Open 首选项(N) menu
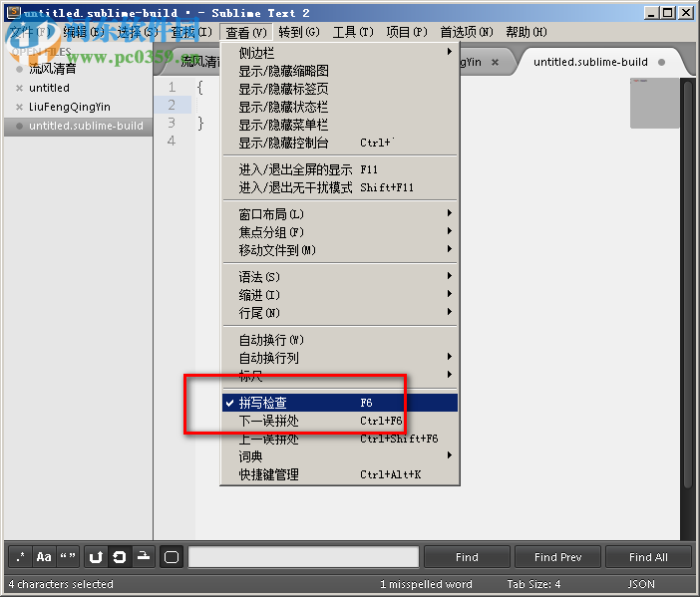 coord(467,32)
